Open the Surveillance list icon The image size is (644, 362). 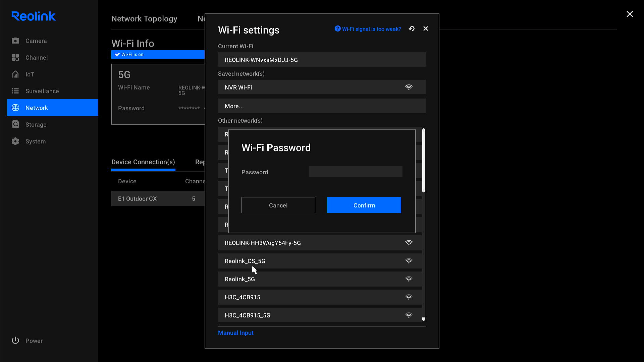(15, 91)
